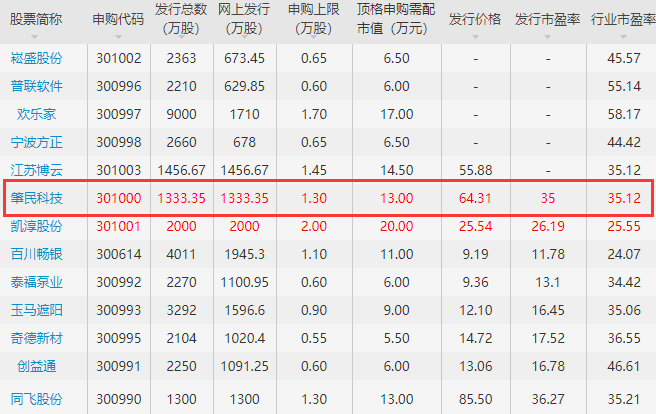
Task: Open 凯淳股份 stock link
Action: coord(37,226)
